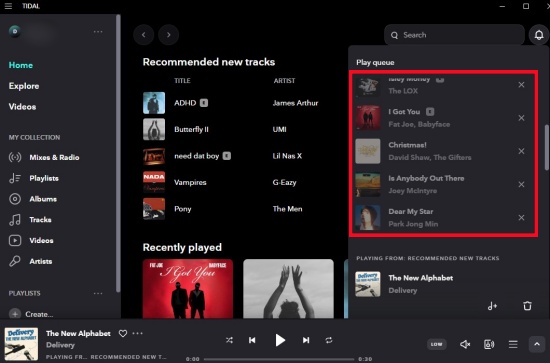Open raised-hands recently played album cover
The height and width of the screenshot is (363, 550).
click(288, 289)
